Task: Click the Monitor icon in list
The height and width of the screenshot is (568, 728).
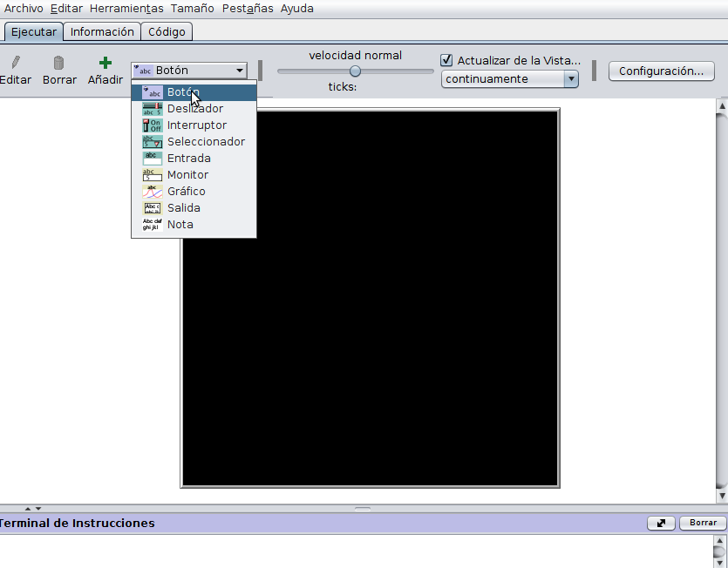Action: point(153,175)
